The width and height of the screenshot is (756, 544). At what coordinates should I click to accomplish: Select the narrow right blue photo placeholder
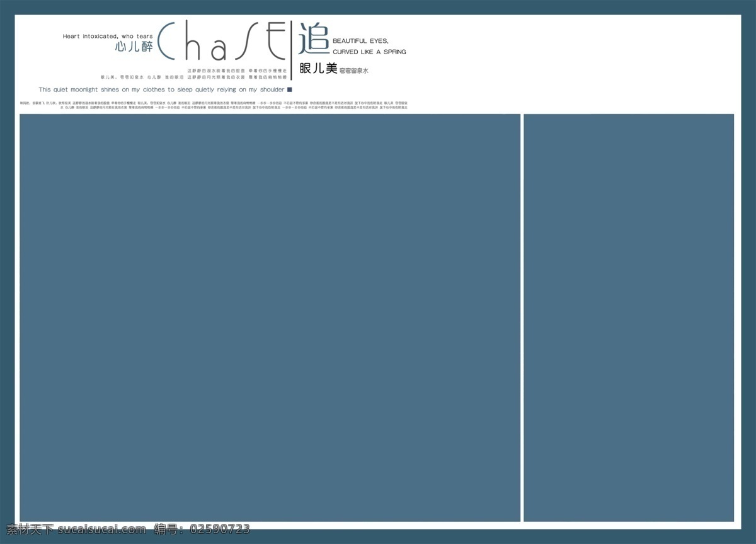tap(629, 318)
